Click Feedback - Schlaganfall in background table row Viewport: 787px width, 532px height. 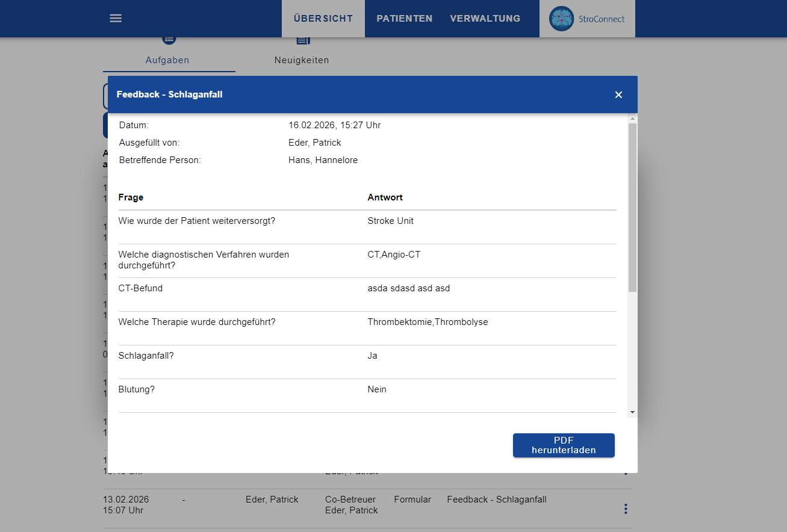[497, 500]
